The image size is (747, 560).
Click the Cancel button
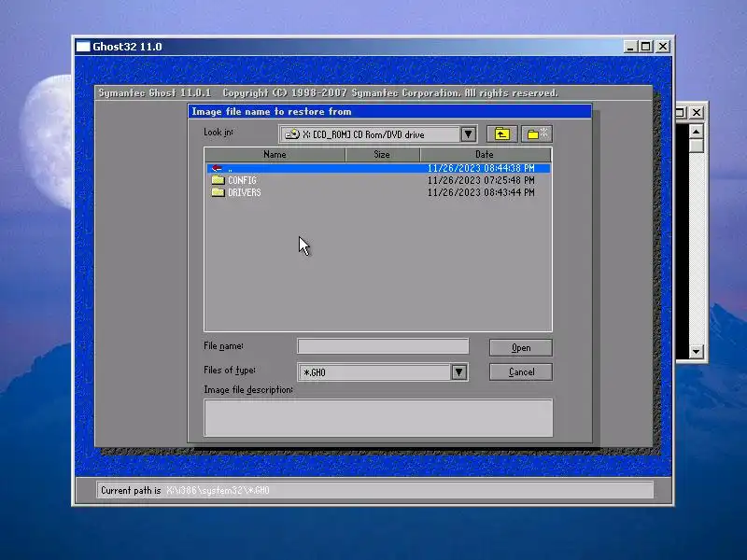pos(521,371)
